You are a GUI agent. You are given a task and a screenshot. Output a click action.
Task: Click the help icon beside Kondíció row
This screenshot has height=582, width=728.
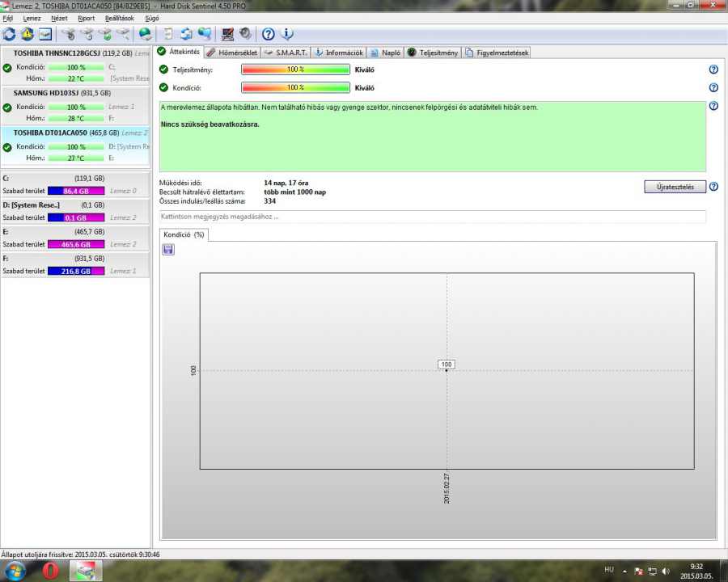point(713,88)
